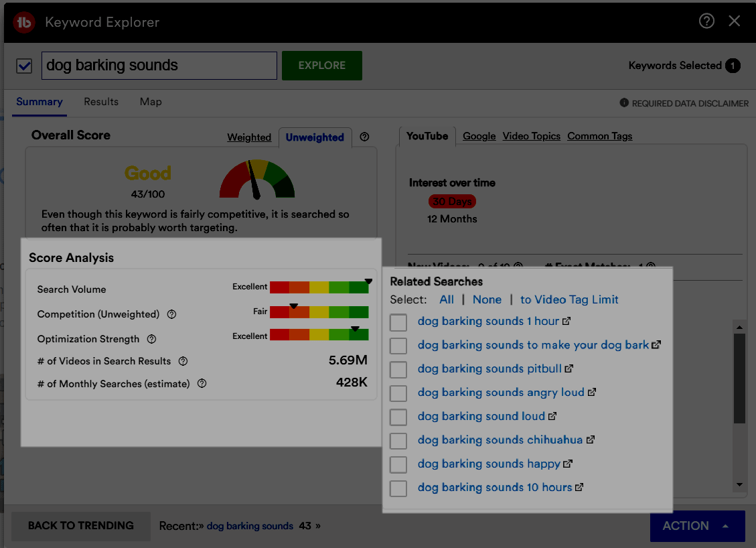Open external link icon for 'angry loud' search
756x548 pixels.
click(x=591, y=392)
